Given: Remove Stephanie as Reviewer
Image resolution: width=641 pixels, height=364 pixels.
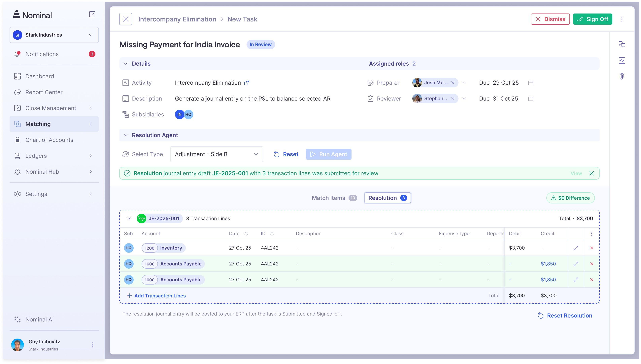Looking at the screenshot, I should 453,99.
